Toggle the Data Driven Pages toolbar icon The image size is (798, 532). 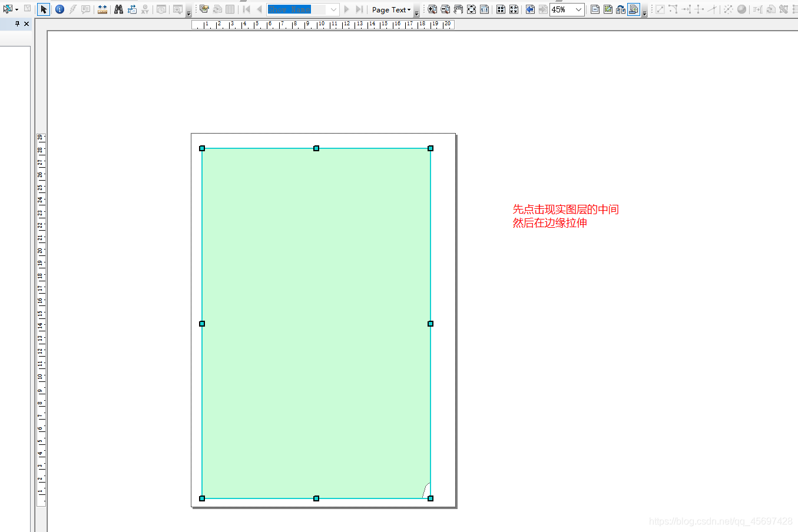point(634,9)
